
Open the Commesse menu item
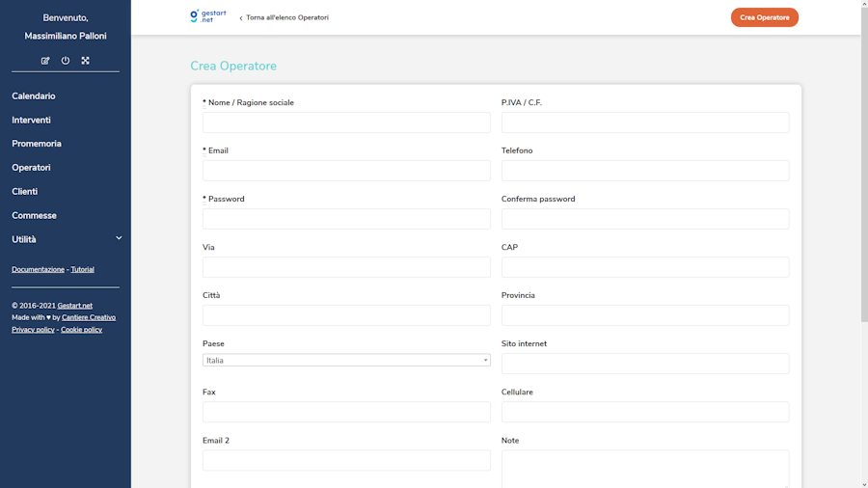[x=34, y=216]
